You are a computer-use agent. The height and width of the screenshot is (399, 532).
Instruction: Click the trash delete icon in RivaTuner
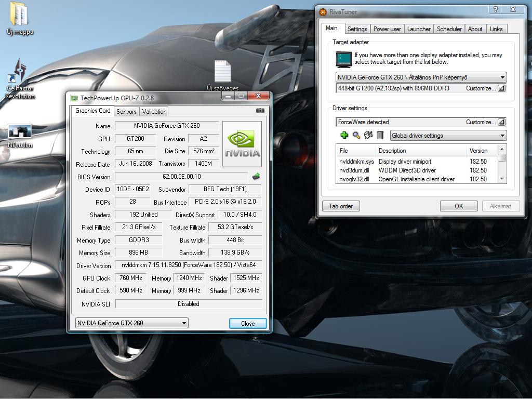click(380, 135)
